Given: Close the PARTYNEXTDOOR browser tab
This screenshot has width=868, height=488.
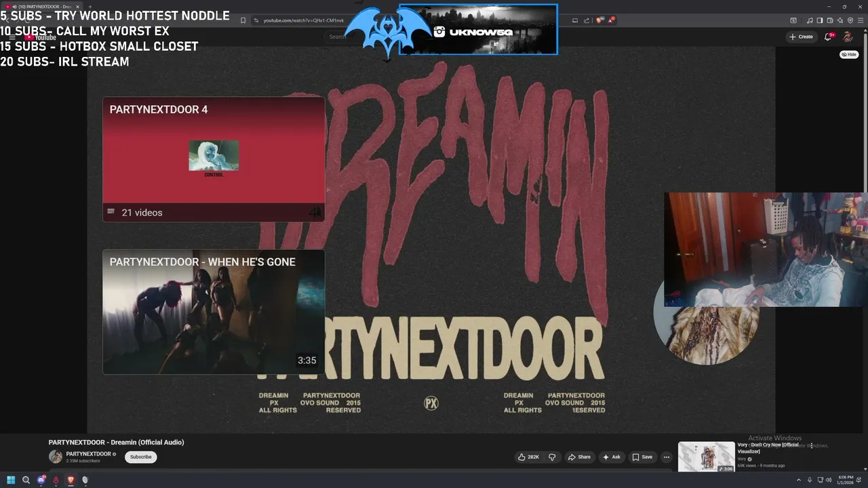Looking at the screenshot, I should (x=77, y=7).
